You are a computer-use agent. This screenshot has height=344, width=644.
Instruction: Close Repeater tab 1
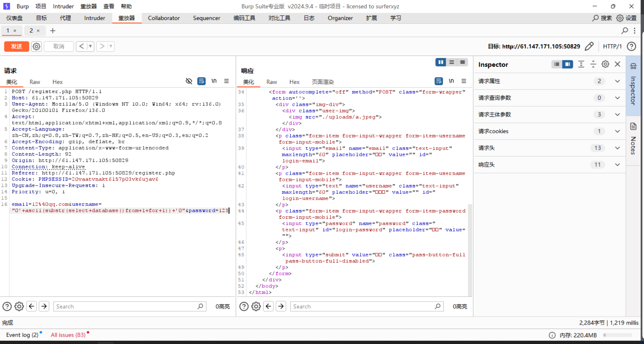tap(15, 31)
